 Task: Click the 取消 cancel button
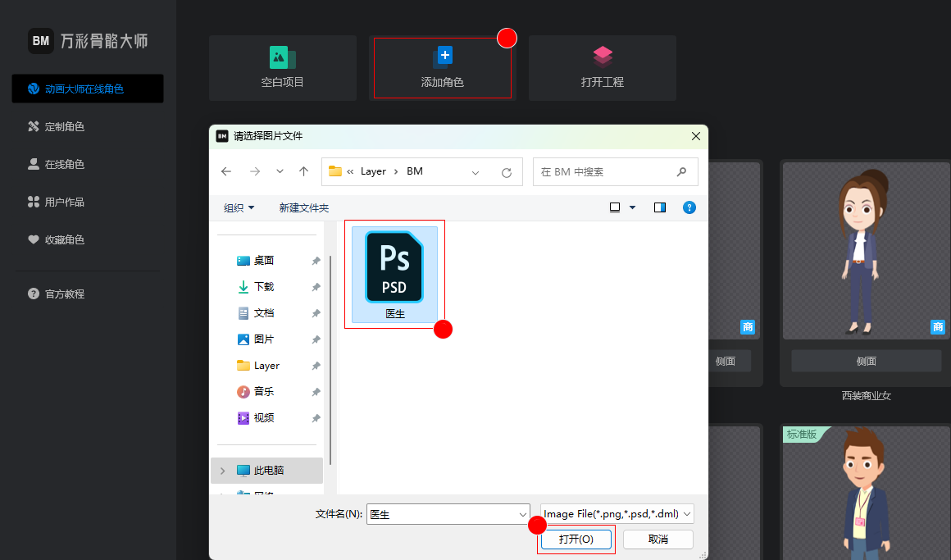click(x=658, y=540)
